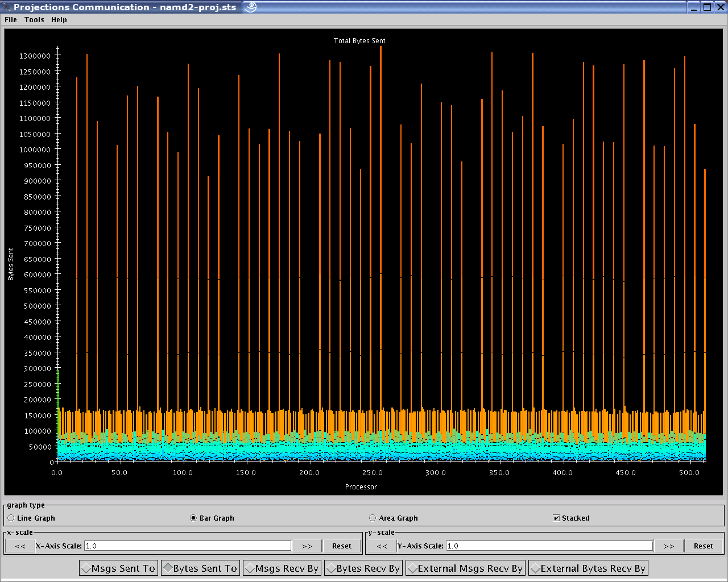
Task: Open the Tools menu
Action: (x=34, y=20)
